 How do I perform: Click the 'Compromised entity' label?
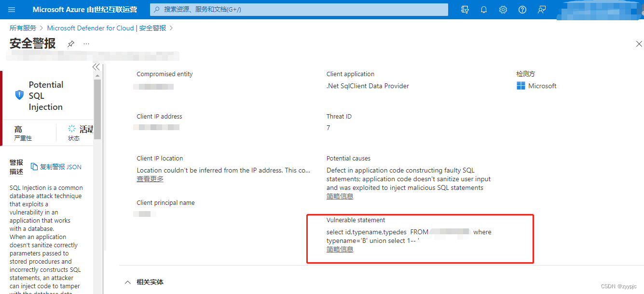pos(164,74)
